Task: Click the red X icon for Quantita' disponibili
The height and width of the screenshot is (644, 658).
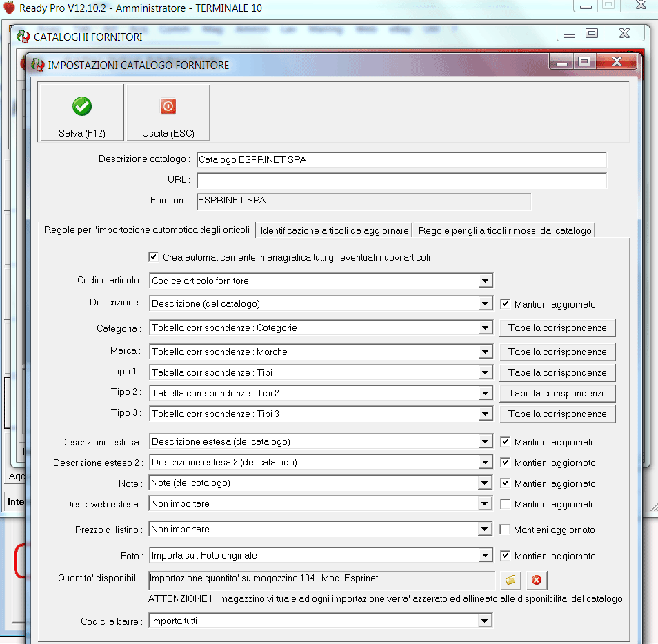Action: click(537, 580)
